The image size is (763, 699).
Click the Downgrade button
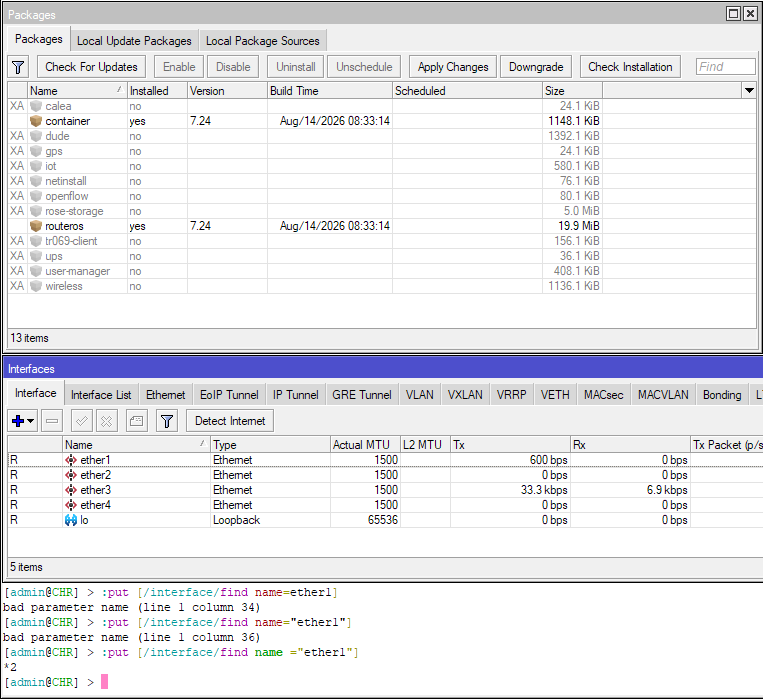536,67
